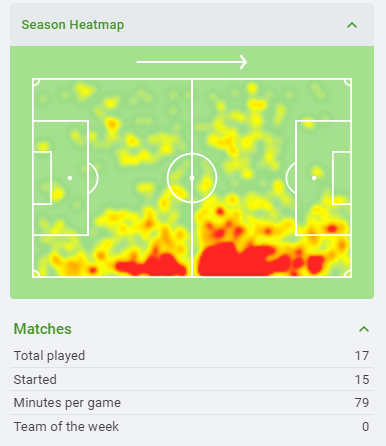Click the bottom-right corner arc

[348, 274]
